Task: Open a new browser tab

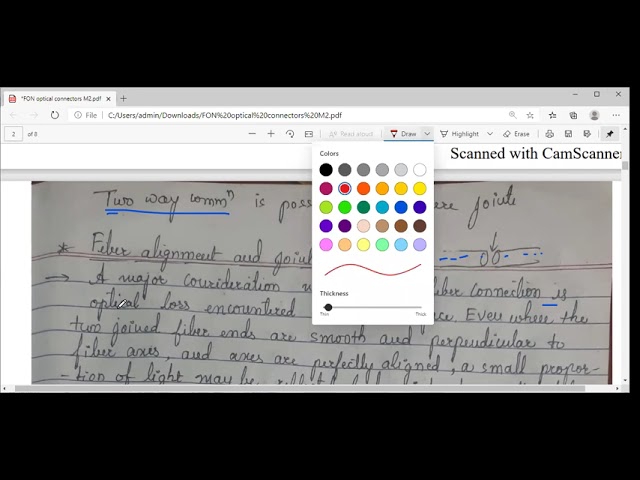Action: [123, 98]
